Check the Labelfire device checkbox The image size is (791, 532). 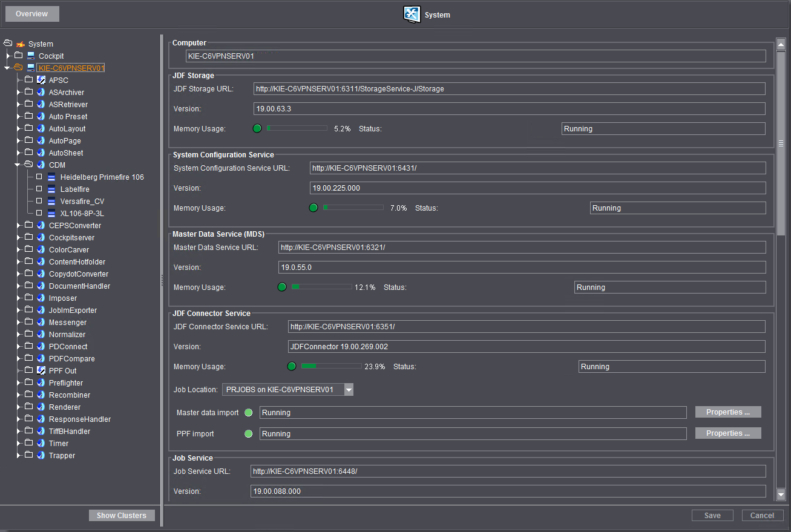[38, 189]
